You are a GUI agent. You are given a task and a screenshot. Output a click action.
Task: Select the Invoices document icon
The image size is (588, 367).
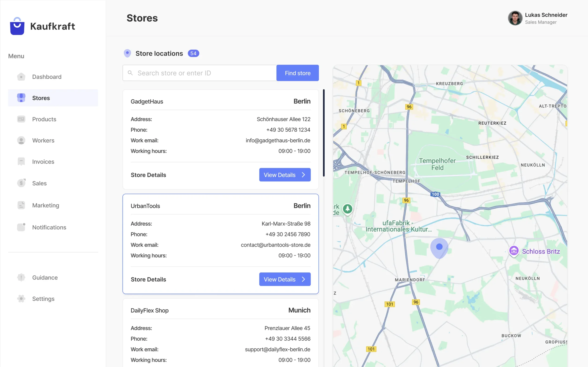[x=21, y=161]
